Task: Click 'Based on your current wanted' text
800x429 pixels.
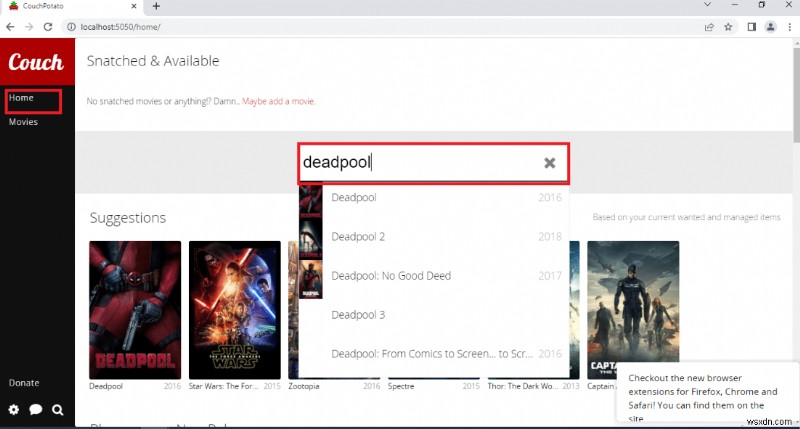Action: point(686,217)
